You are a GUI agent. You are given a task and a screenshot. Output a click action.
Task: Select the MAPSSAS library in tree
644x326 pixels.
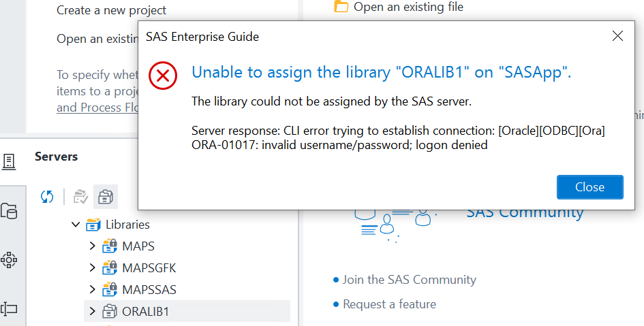(x=149, y=290)
